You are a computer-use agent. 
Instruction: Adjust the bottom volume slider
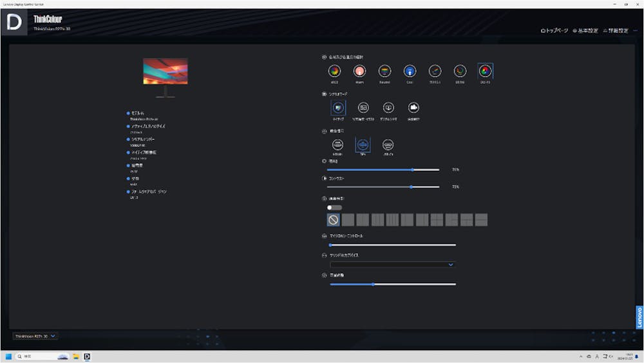(393, 284)
